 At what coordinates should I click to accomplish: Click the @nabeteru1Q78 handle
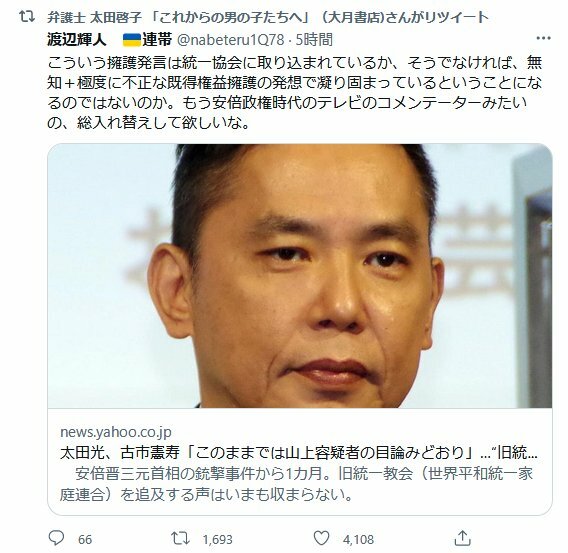pyautogui.click(x=230, y=39)
